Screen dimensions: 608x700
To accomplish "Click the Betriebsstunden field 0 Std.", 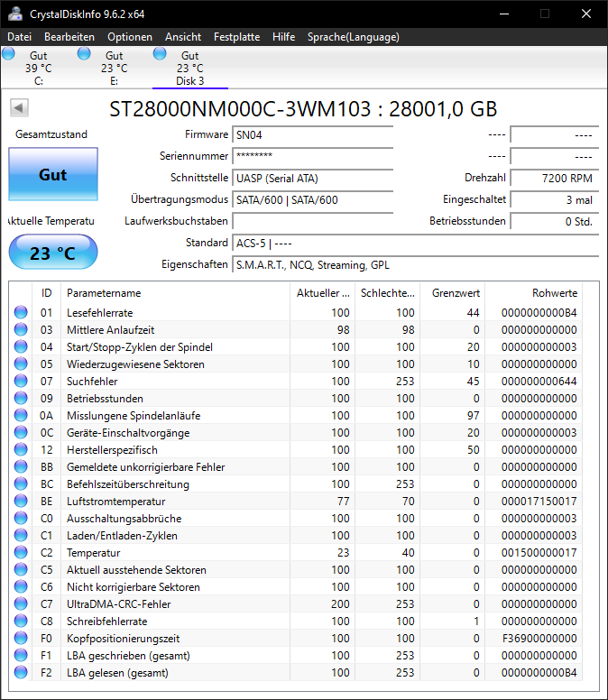I will point(554,221).
